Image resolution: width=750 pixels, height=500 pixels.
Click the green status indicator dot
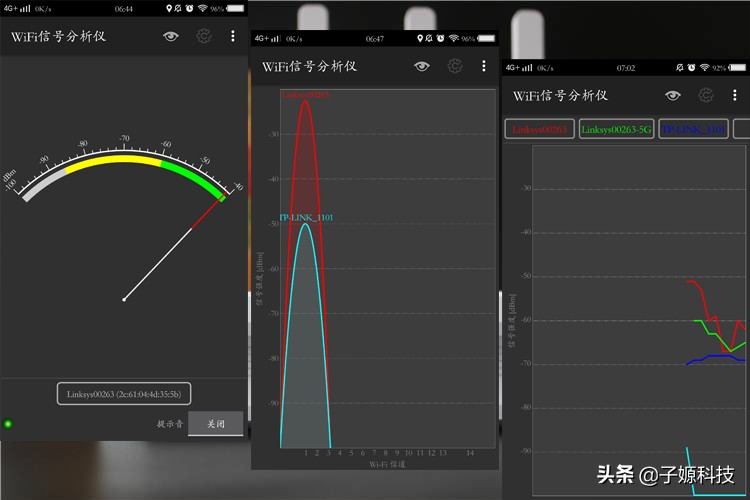(x=8, y=424)
